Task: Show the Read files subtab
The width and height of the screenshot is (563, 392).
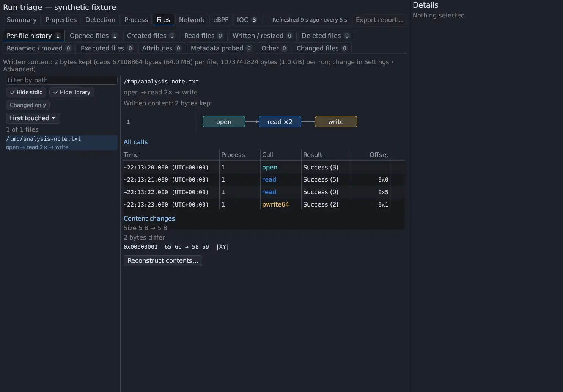Action: pos(204,36)
